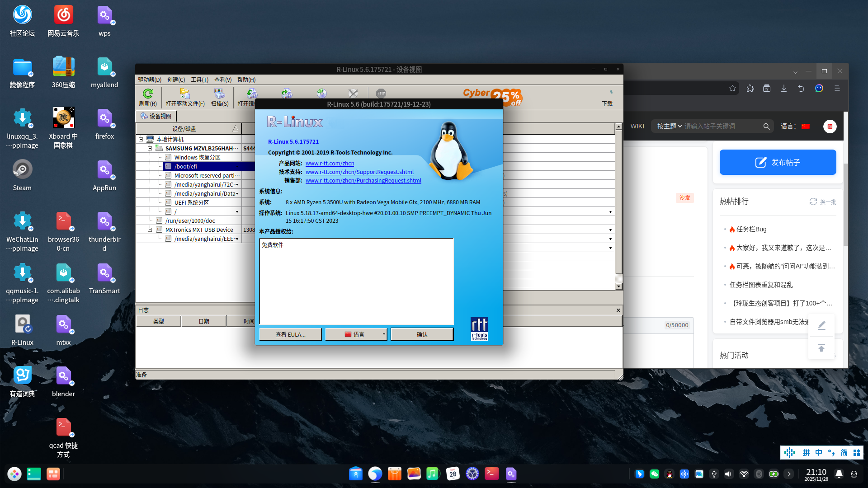
Task: Select the Windows 恢复分区 row
Action: click(198, 157)
